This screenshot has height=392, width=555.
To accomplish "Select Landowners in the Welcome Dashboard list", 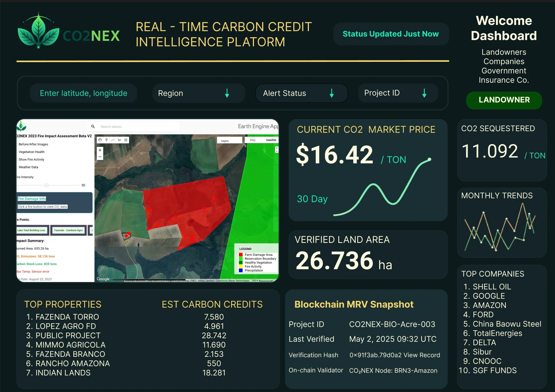I will pyautogui.click(x=504, y=52).
